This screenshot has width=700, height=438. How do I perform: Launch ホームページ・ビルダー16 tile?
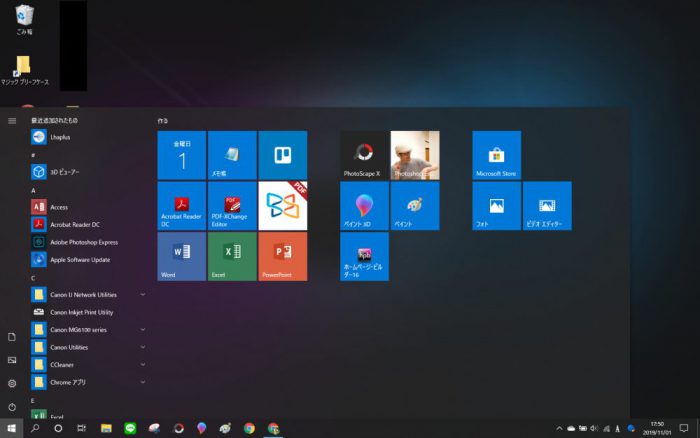[364, 256]
